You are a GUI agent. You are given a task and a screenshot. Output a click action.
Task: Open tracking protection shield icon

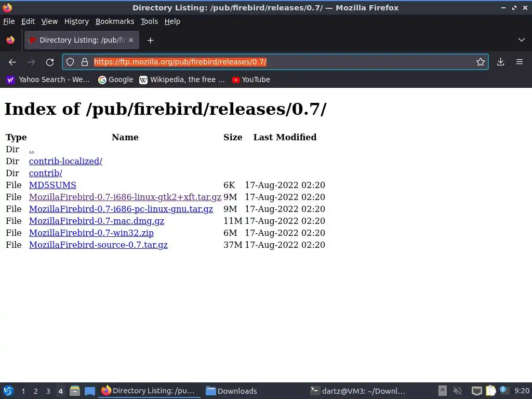[70, 62]
